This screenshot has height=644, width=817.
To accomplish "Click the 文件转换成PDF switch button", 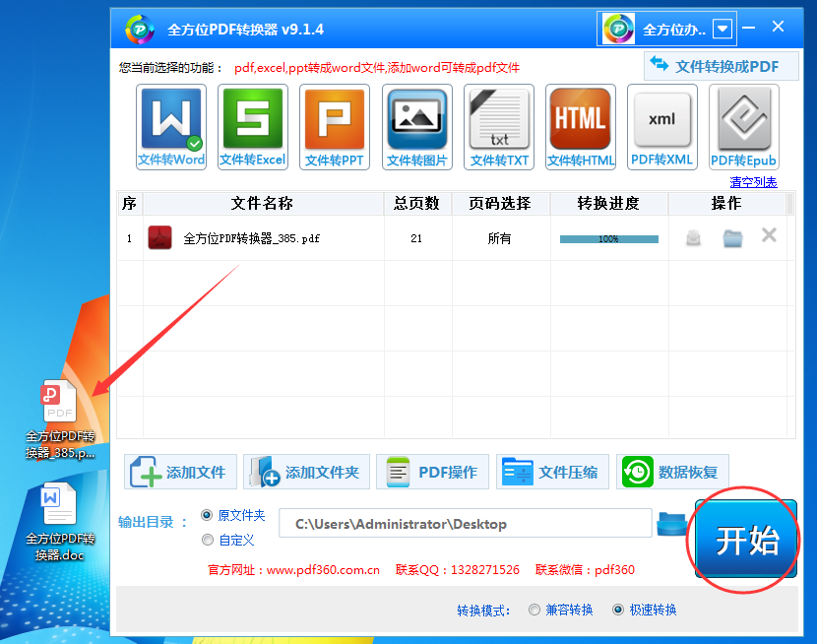I will (x=722, y=66).
